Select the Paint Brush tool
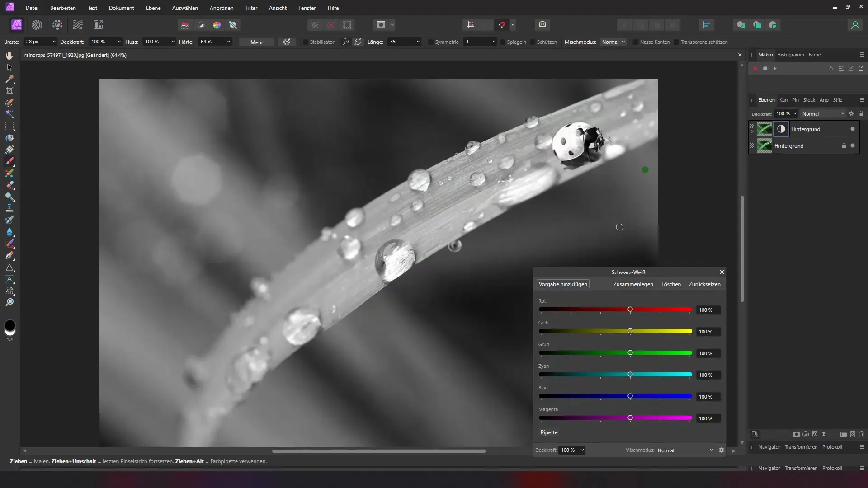This screenshot has height=488, width=868. click(x=9, y=161)
